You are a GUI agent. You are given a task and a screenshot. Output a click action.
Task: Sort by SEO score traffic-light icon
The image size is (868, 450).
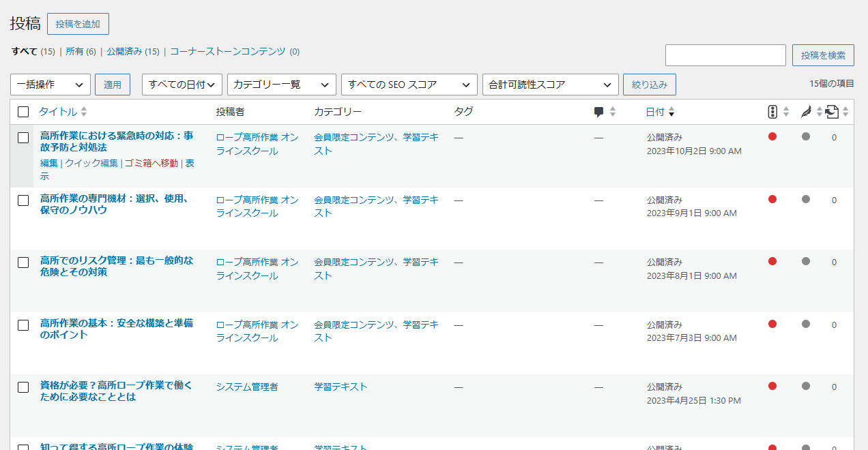point(772,112)
